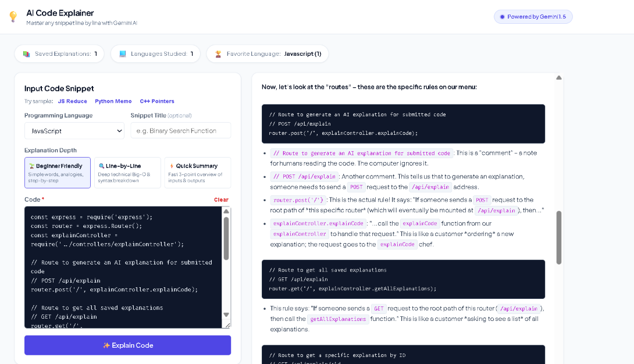The image size is (634, 364).
Task: Select Quick Summary explanation depth
Action: click(x=198, y=173)
